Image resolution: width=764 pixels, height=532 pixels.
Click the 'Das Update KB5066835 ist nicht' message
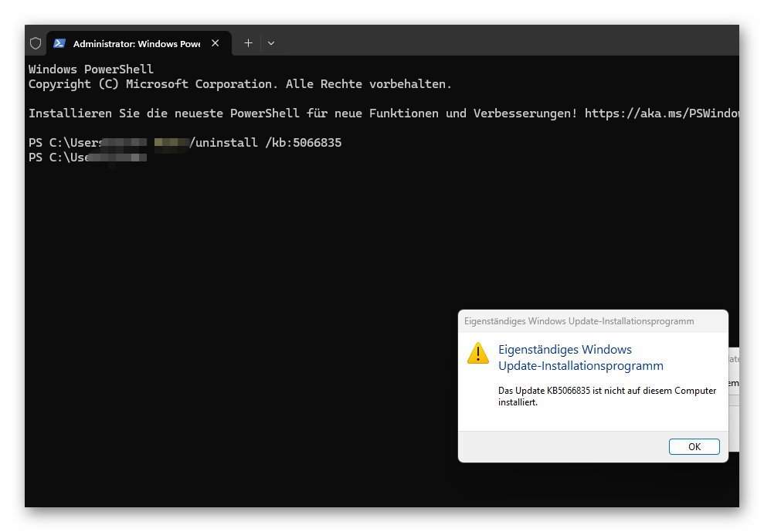(x=607, y=396)
